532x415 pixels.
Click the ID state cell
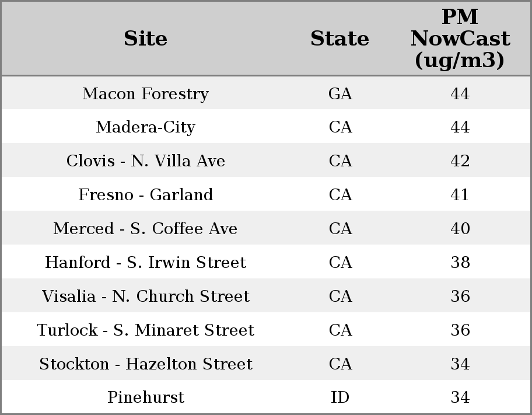pos(340,397)
